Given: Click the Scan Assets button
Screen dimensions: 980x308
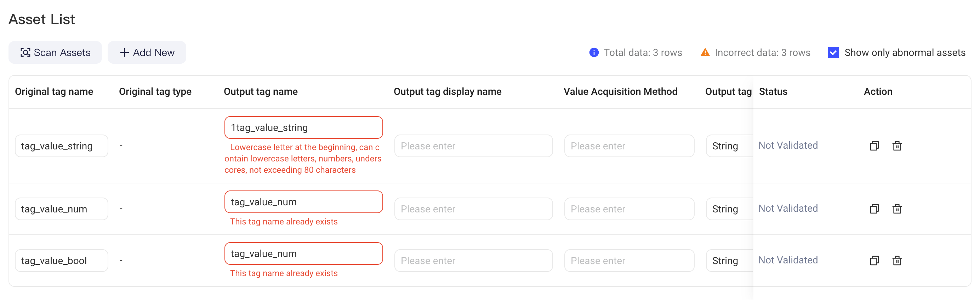Looking at the screenshot, I should pyautogui.click(x=55, y=52).
